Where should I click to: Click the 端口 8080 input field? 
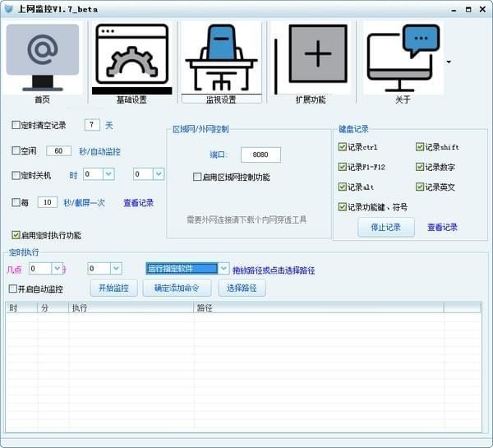click(x=260, y=155)
